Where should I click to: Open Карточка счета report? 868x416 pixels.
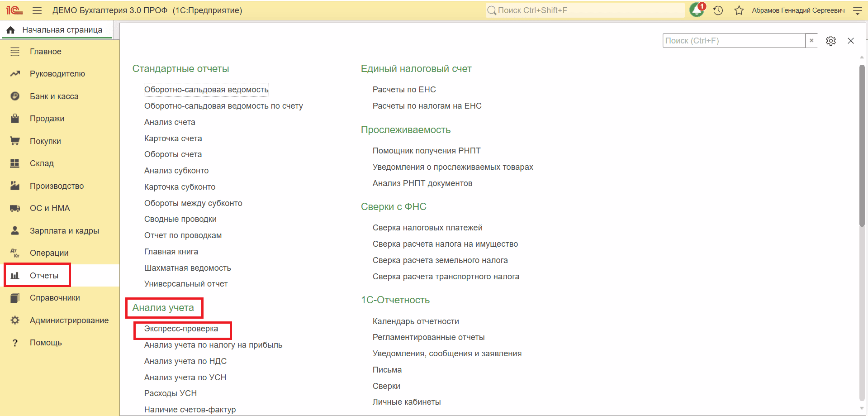tap(173, 139)
